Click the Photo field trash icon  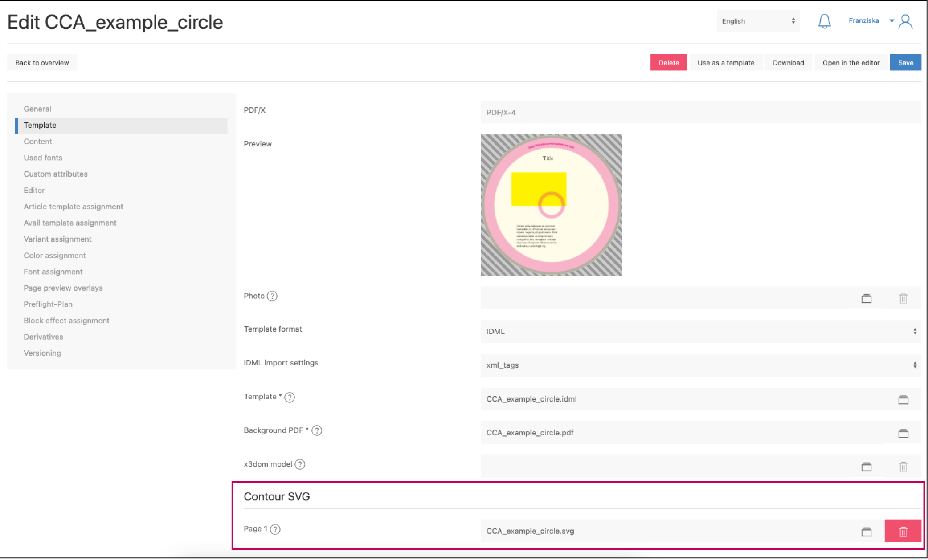coord(903,298)
